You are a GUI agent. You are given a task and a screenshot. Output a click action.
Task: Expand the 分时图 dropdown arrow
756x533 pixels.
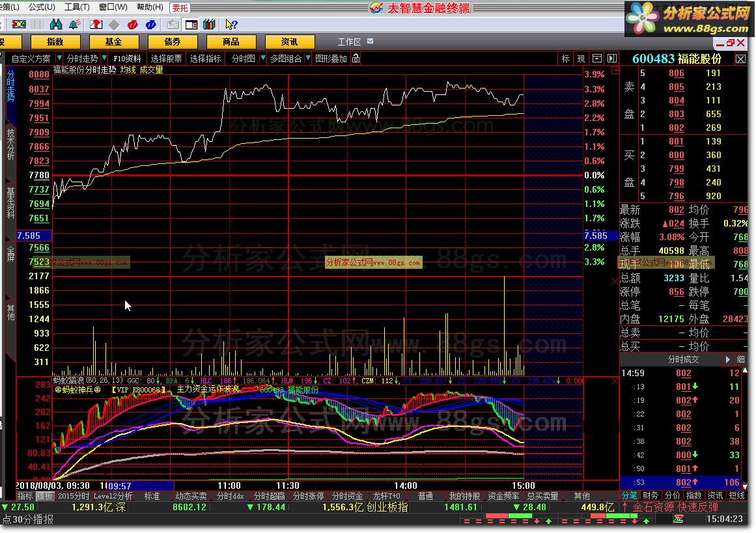tap(263, 59)
